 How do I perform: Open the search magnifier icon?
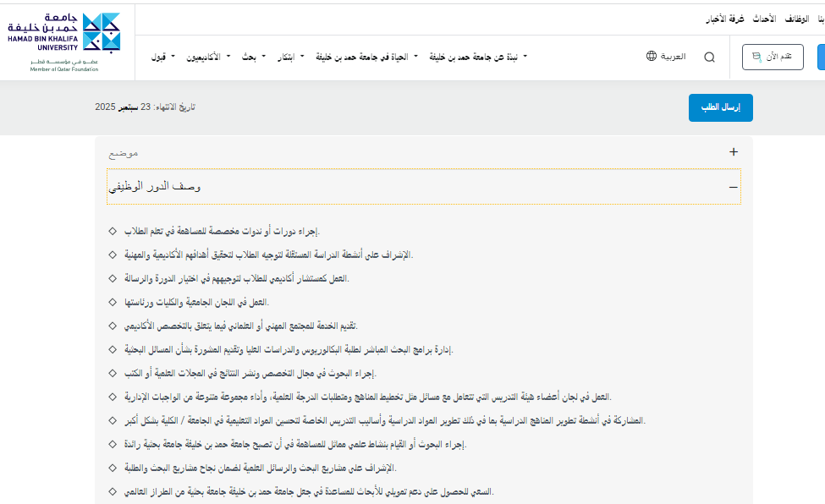click(x=709, y=58)
